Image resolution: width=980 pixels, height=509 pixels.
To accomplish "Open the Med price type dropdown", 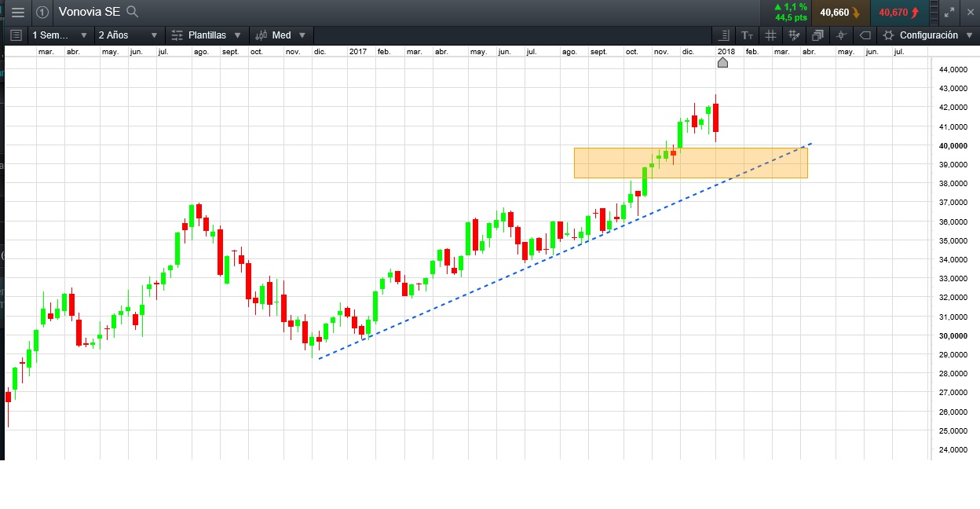I will [x=302, y=35].
